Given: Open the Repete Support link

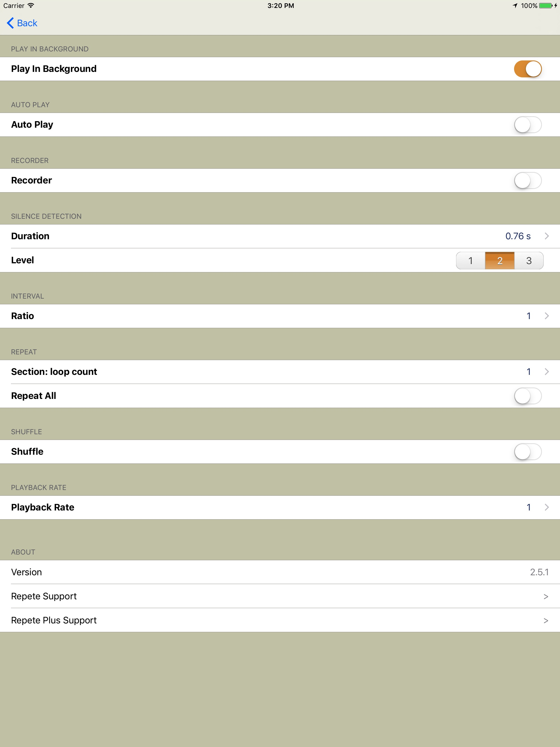Looking at the screenshot, I should [280, 596].
